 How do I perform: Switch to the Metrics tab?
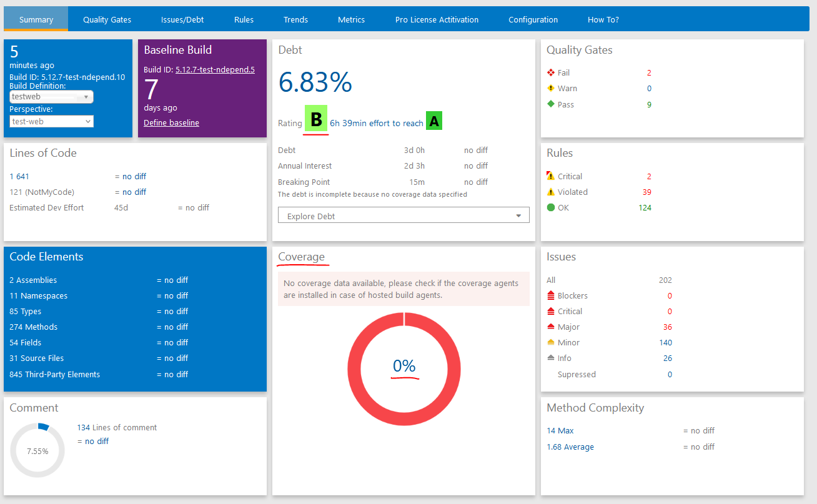(x=351, y=19)
